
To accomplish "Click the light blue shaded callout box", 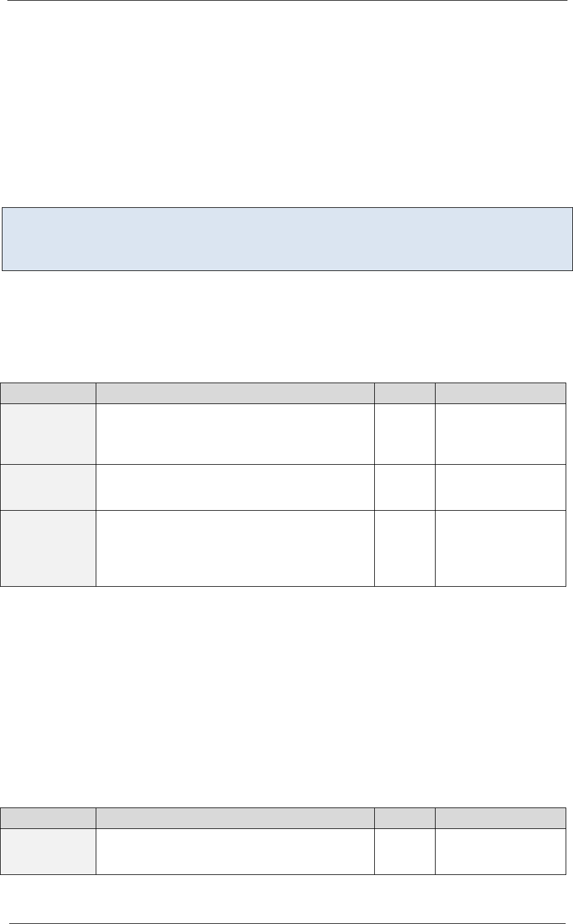I will pyautogui.click(x=287, y=239).
